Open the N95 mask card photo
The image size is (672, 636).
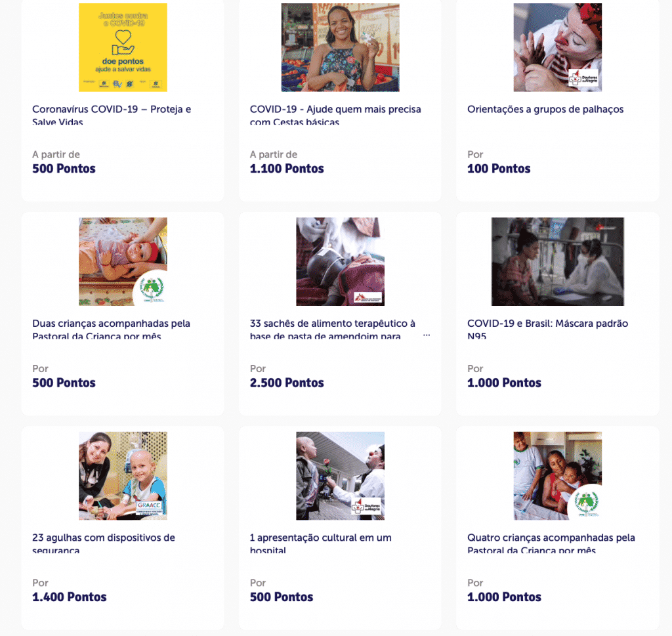557,261
